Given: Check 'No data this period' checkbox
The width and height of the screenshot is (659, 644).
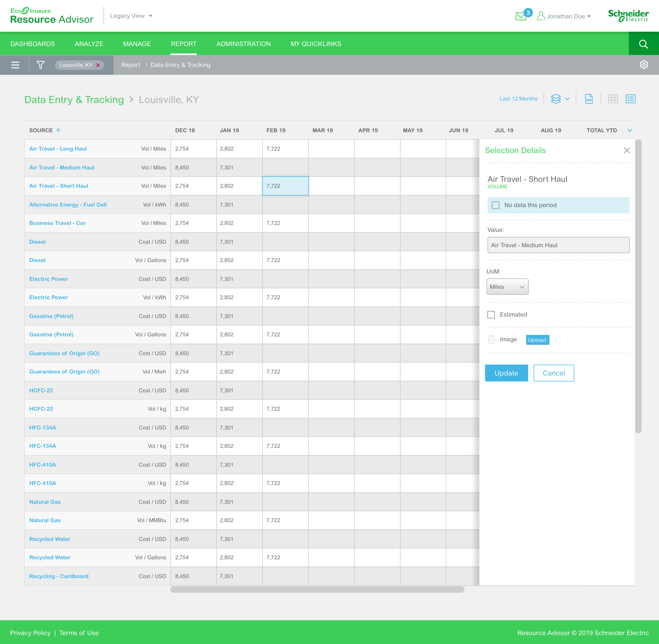Looking at the screenshot, I should pyautogui.click(x=495, y=205).
